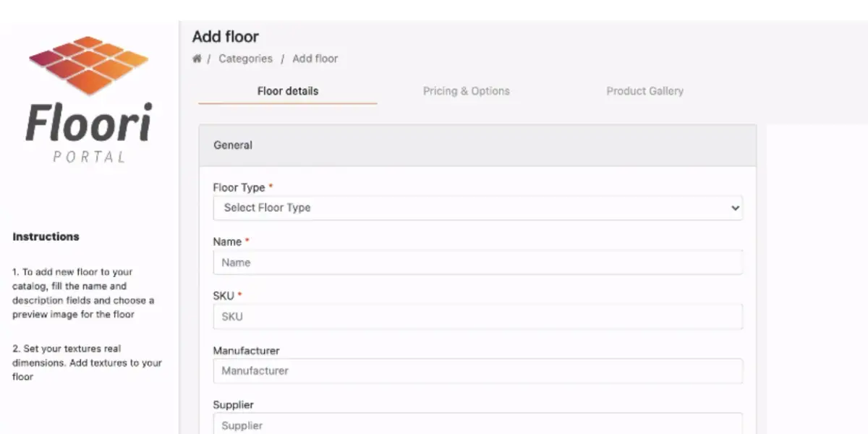This screenshot has height=434, width=868.
Task: Switch to the Floor details tab
Action: 288,91
